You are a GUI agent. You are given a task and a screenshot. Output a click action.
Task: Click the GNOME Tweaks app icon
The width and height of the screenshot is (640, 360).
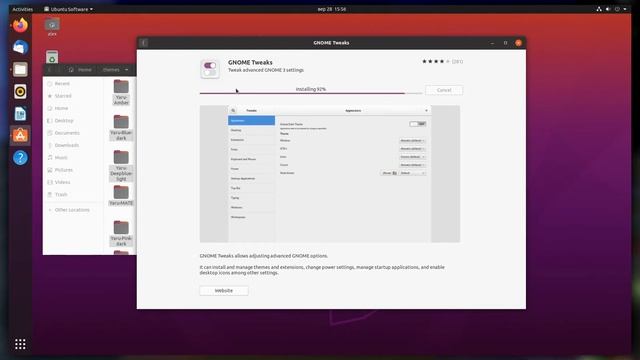(x=210, y=69)
